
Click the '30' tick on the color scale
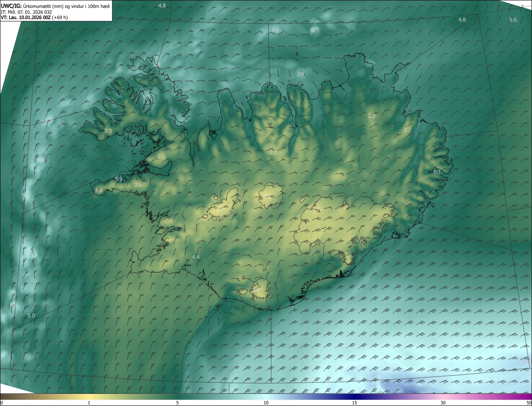tap(443, 403)
